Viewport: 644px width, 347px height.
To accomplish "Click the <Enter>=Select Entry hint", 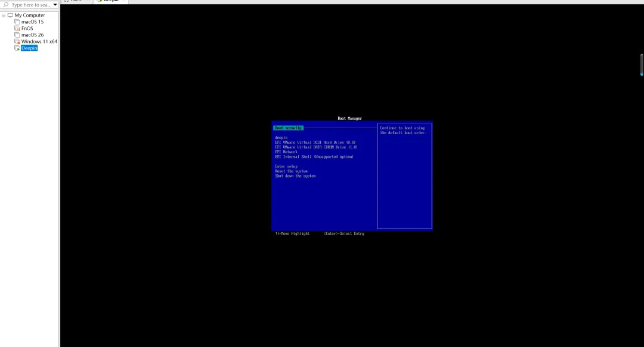I will 344,234.
